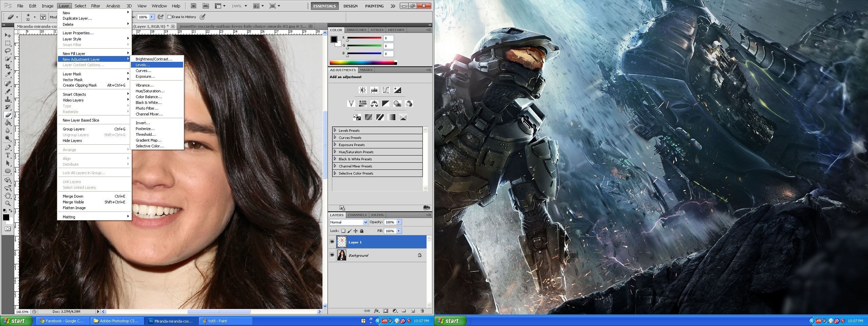This screenshot has height=326, width=868.
Task: Click Duplicate Layer... menu entry
Action: point(94,18)
